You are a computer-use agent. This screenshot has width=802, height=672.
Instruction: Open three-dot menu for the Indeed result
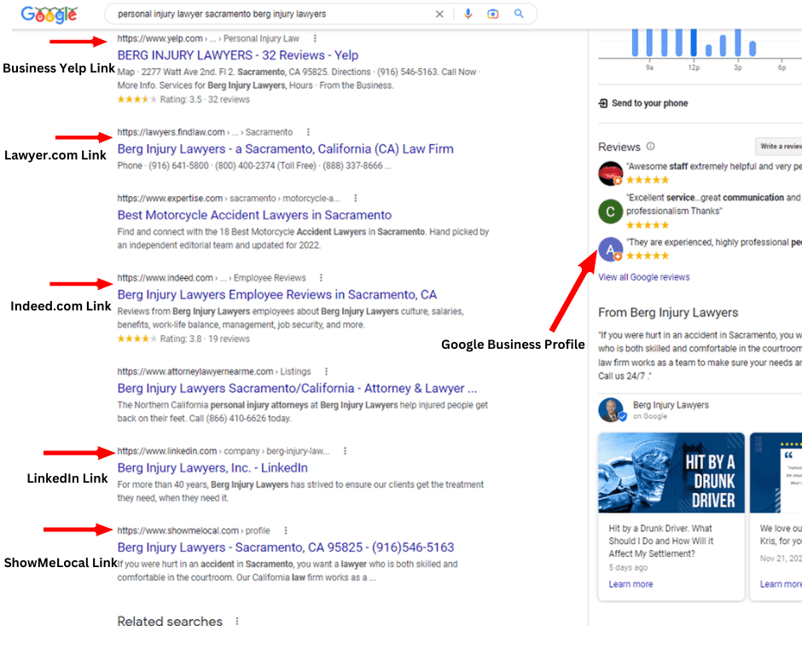click(x=321, y=278)
